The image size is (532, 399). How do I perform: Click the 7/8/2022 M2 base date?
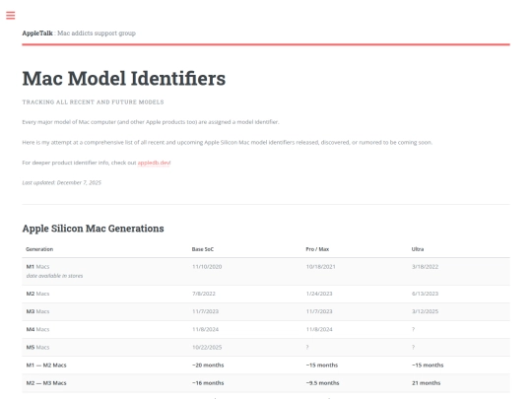pos(204,294)
